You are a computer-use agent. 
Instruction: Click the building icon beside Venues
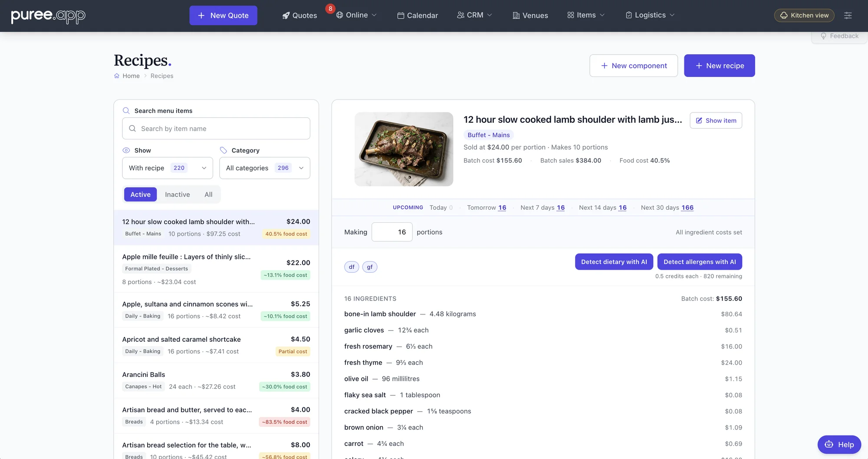[516, 16]
